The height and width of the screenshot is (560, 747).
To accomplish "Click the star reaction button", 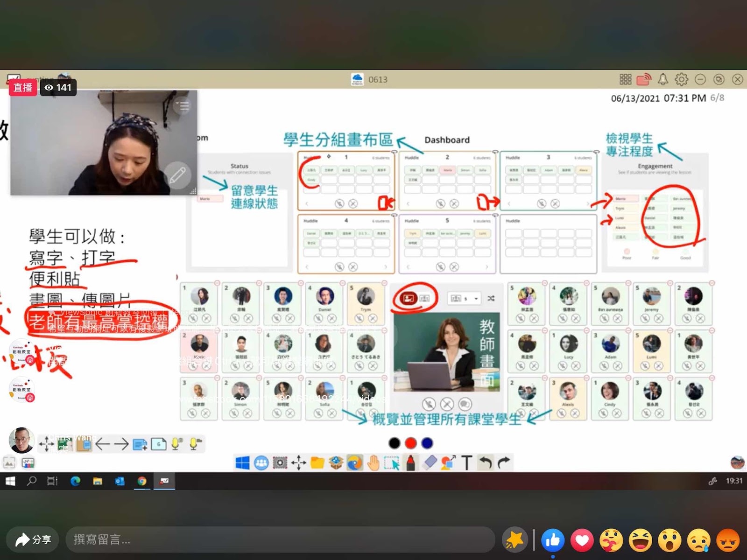I will pyautogui.click(x=514, y=540).
